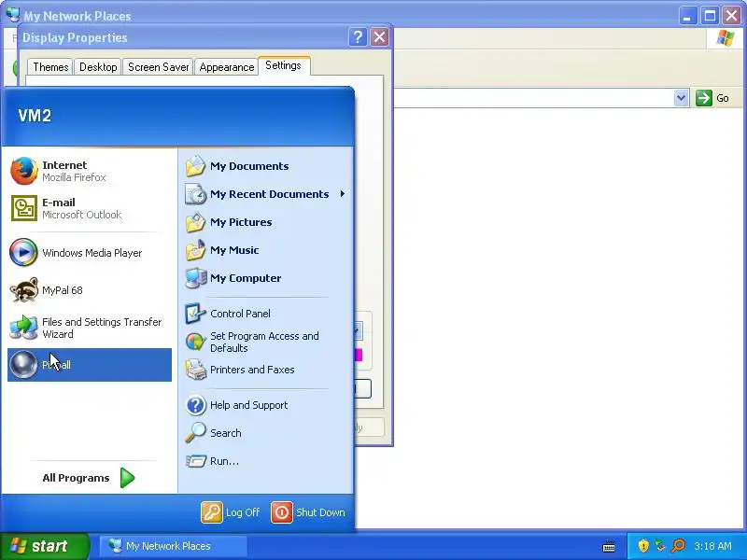Image resolution: width=747 pixels, height=560 pixels.
Task: Switch to the Themes tab
Action: [50, 67]
